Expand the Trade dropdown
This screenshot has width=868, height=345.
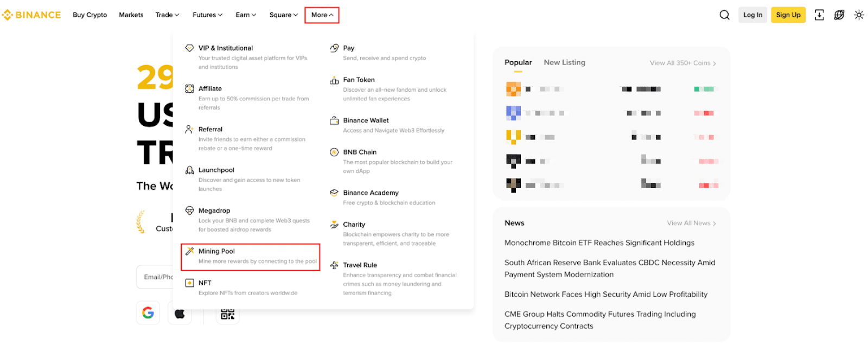(x=167, y=15)
